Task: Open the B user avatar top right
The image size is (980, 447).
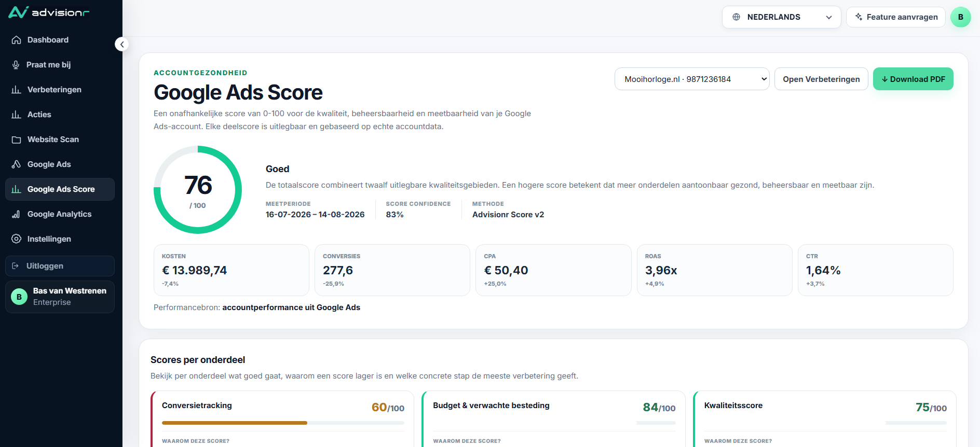Action: [x=961, y=17]
